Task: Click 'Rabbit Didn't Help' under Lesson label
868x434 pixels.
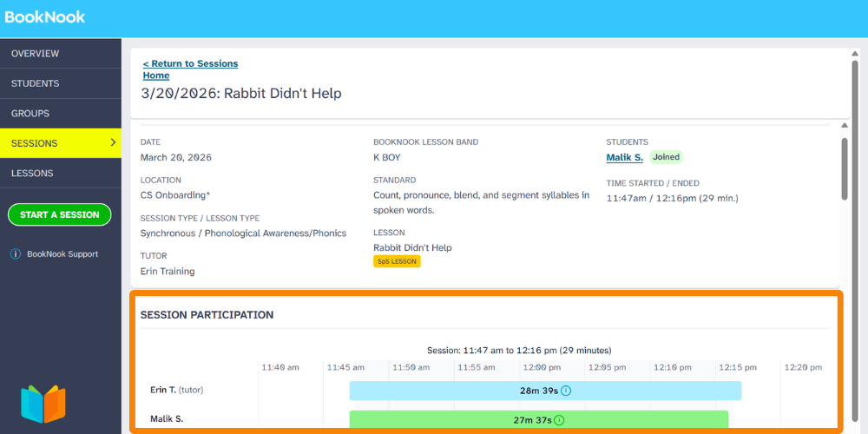Action: tap(412, 247)
